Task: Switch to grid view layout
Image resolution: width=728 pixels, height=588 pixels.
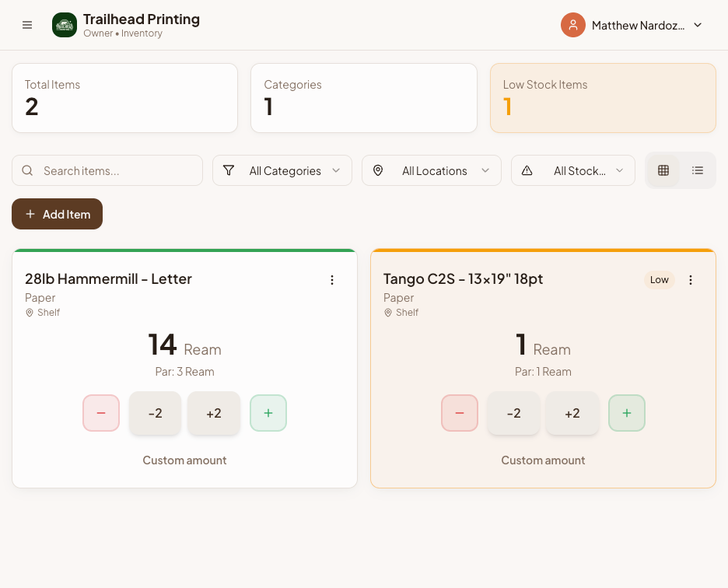Action: [663, 170]
